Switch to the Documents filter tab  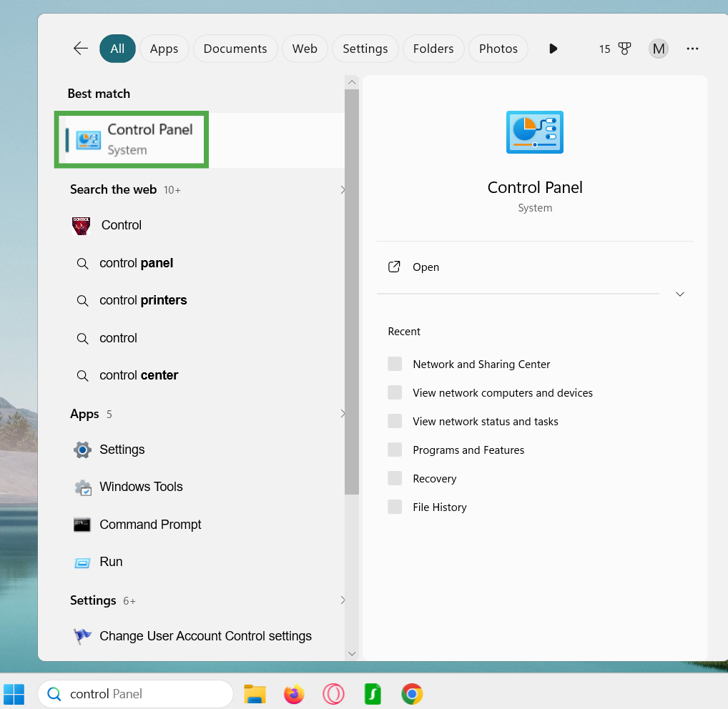pyautogui.click(x=235, y=49)
